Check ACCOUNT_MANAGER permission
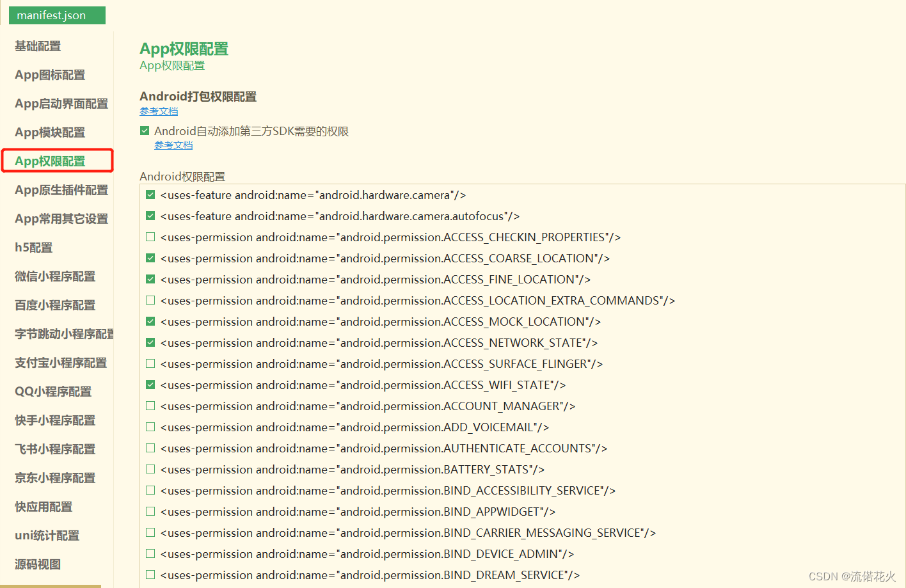The height and width of the screenshot is (588, 906). tap(150, 406)
